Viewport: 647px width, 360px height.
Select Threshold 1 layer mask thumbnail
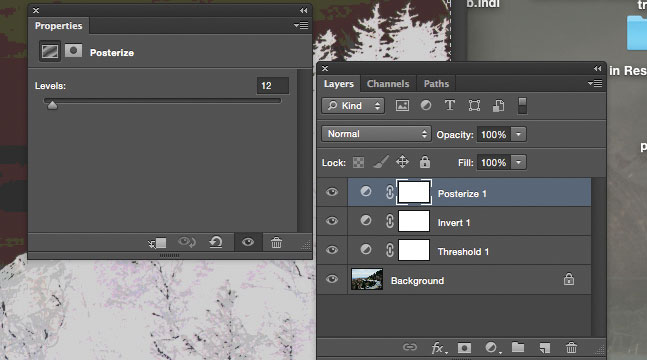(x=414, y=250)
